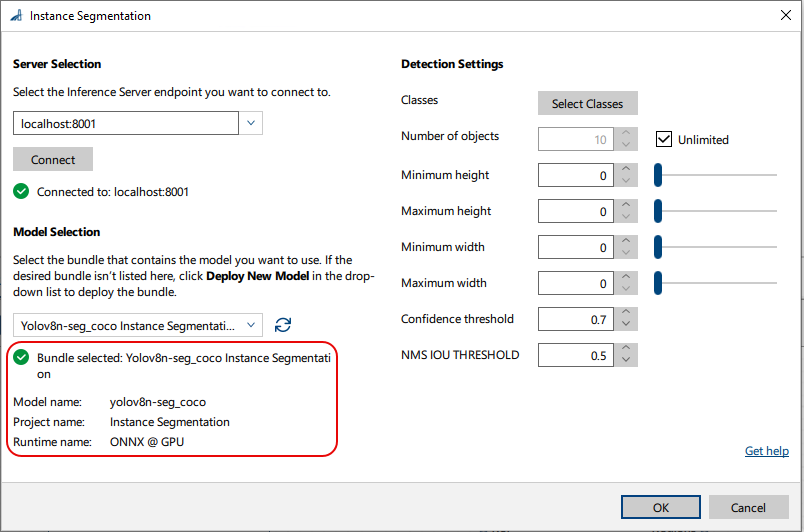Screen dimensions: 804x532
Task: Open the Get help link
Action: [767, 451]
